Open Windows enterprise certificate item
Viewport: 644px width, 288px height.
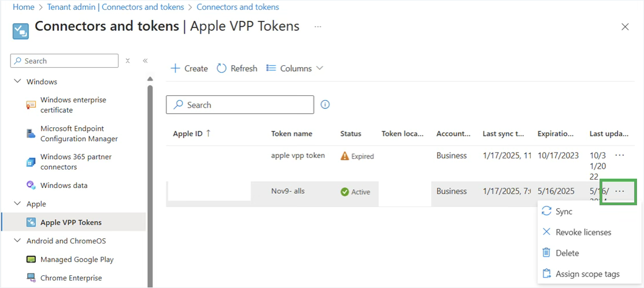pyautogui.click(x=73, y=105)
